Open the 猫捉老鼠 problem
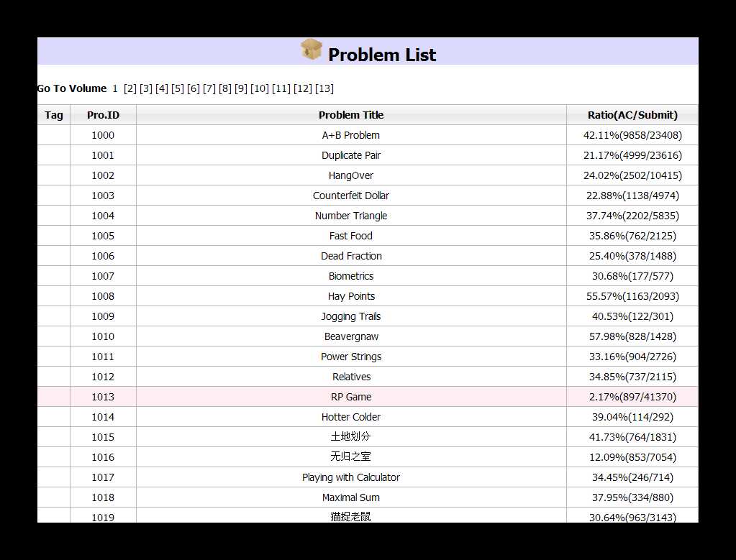Image resolution: width=736 pixels, height=560 pixels. [350, 517]
